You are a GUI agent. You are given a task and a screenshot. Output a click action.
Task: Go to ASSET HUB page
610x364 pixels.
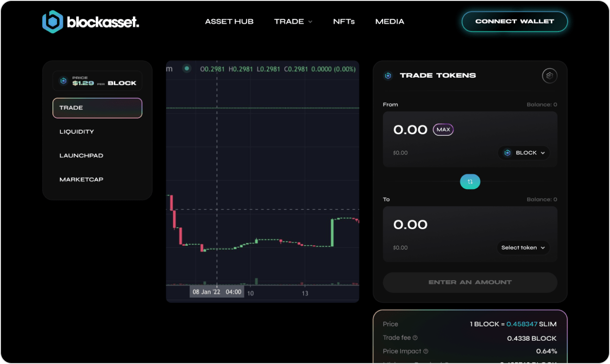pyautogui.click(x=229, y=21)
